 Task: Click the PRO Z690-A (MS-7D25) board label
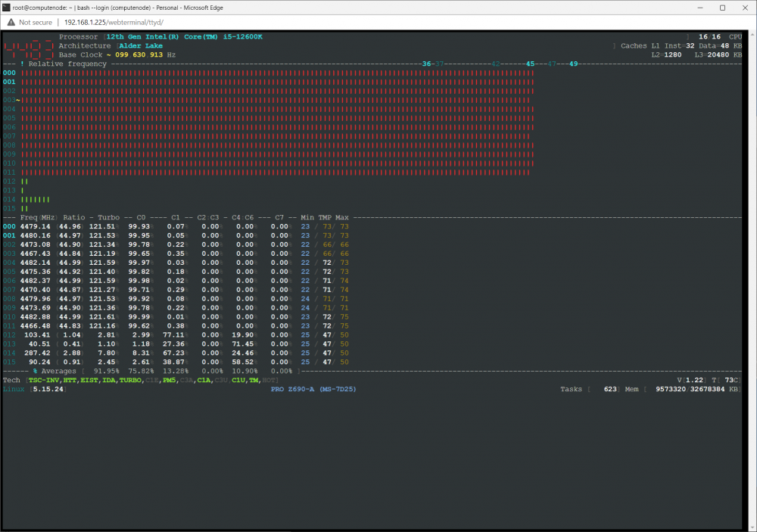313,389
